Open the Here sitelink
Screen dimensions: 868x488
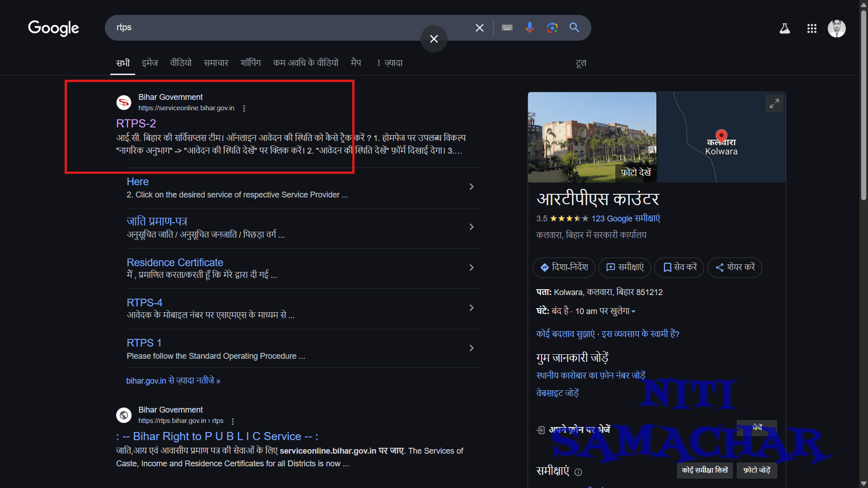pyautogui.click(x=137, y=182)
